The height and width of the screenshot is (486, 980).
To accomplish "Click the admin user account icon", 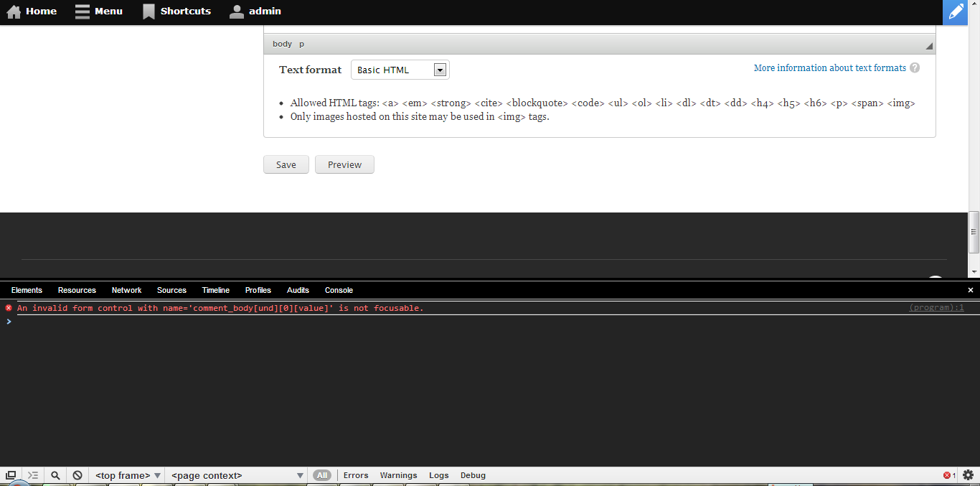I will (x=236, y=11).
